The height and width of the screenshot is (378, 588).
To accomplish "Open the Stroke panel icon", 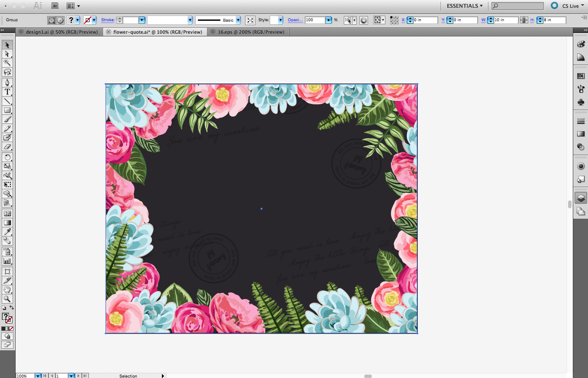I will coord(581,121).
